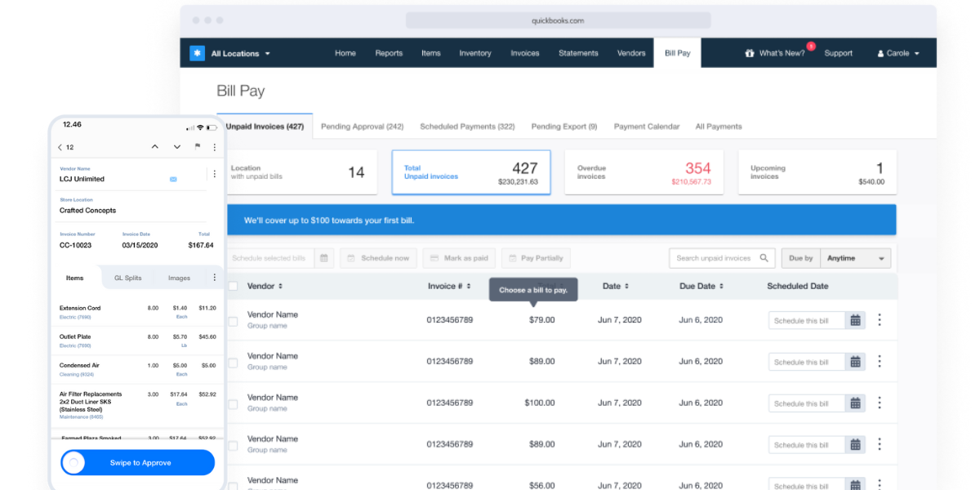Go to the Statements nav item
980x490 pixels.
coord(578,53)
